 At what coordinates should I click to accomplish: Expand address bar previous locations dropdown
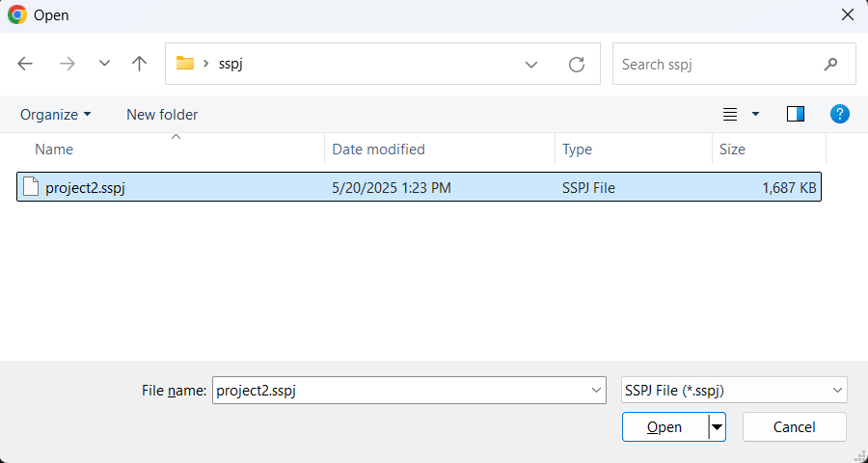[531, 65]
